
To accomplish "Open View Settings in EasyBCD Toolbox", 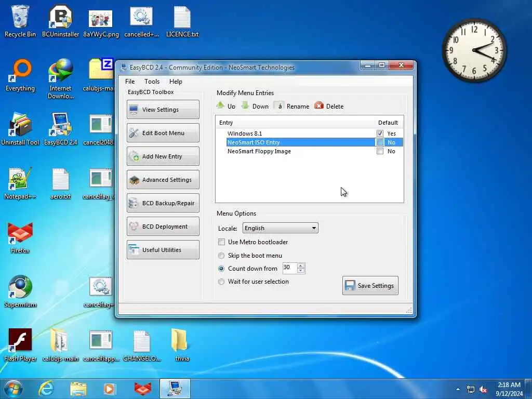I will (x=163, y=109).
